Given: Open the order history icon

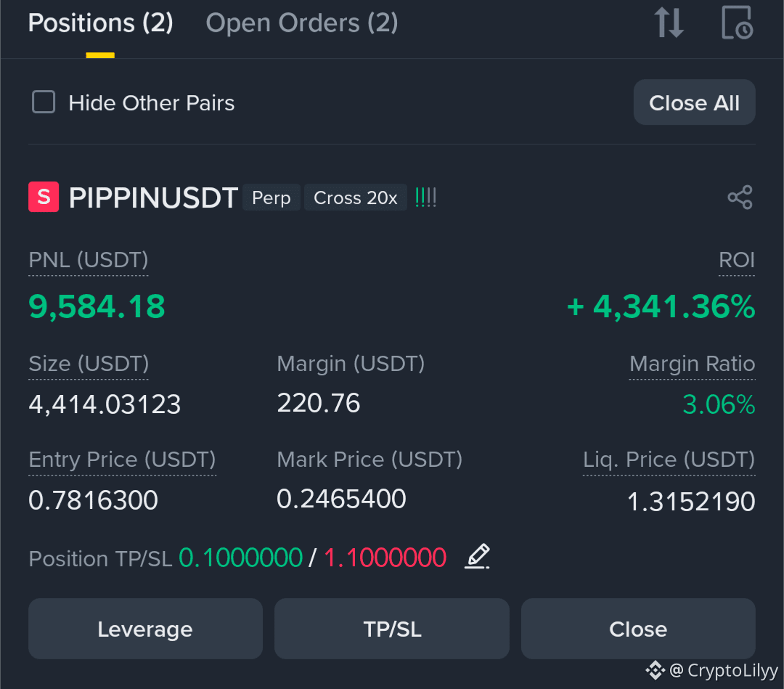Looking at the screenshot, I should pos(737,23).
